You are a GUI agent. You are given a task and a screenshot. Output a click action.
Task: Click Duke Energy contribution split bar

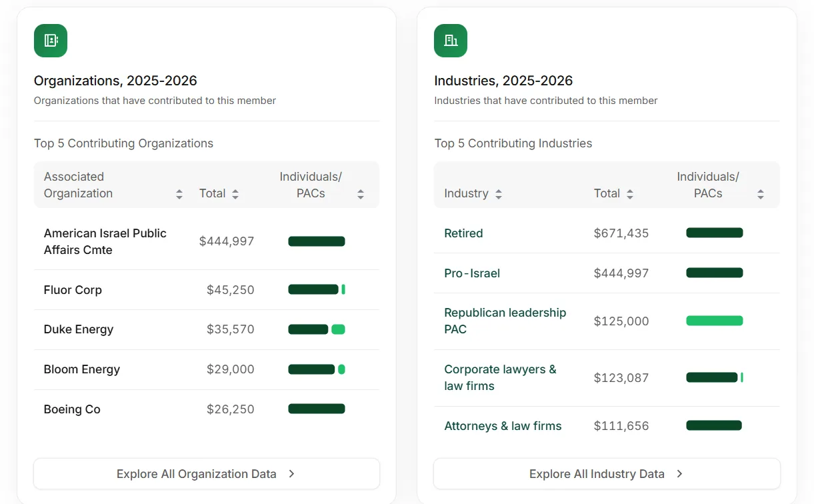pyautogui.click(x=317, y=329)
